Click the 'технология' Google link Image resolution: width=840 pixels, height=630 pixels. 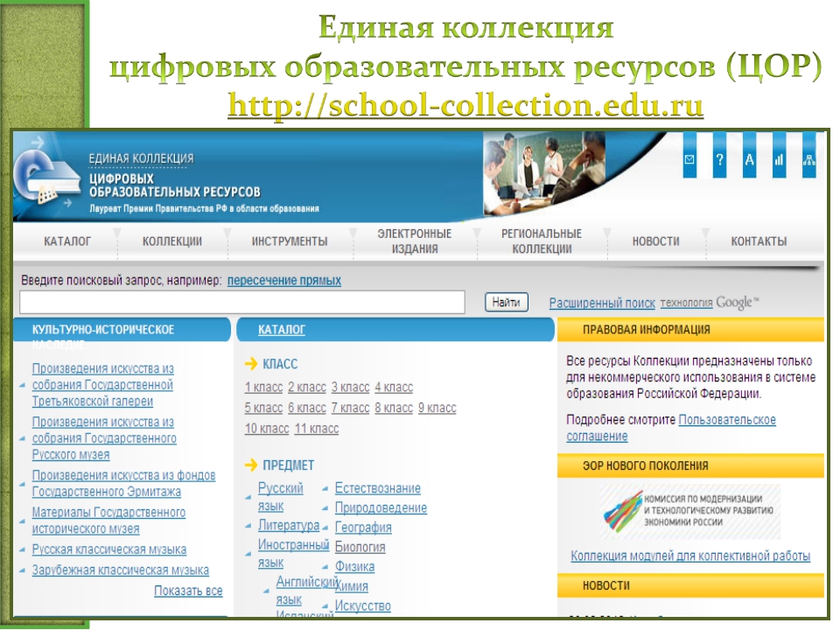point(686,303)
